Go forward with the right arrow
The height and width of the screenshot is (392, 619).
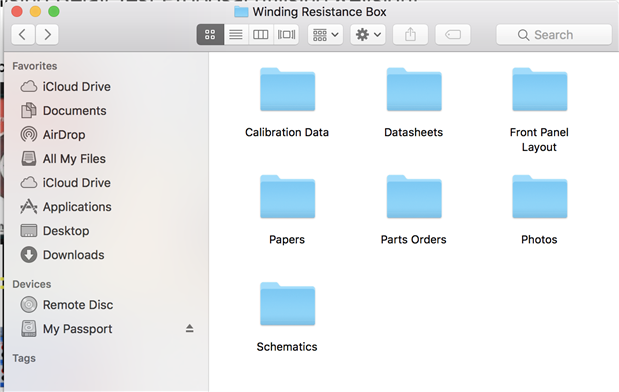[47, 35]
